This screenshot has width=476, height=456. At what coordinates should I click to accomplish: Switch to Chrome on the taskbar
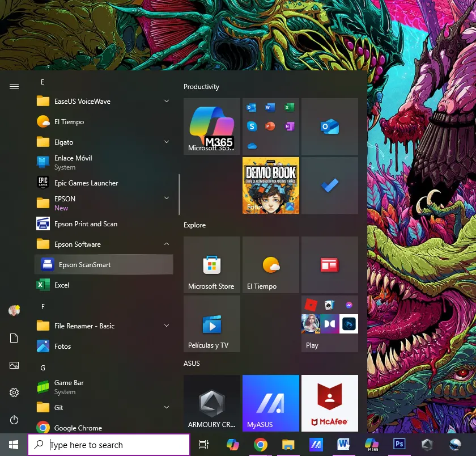(261, 445)
